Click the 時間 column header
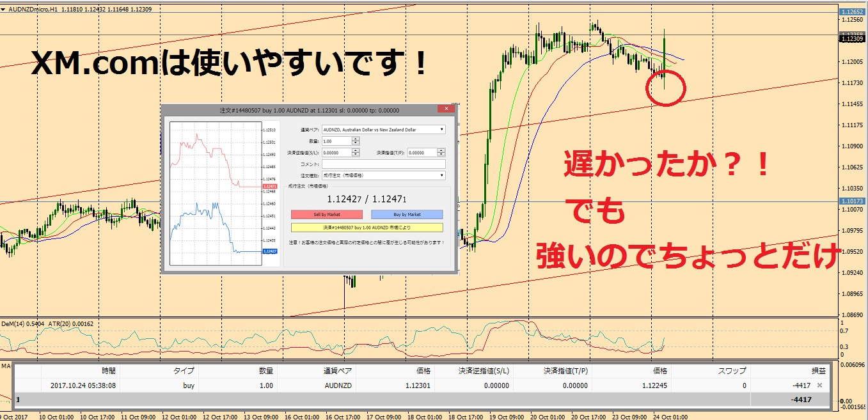The image size is (868, 420). (109, 371)
